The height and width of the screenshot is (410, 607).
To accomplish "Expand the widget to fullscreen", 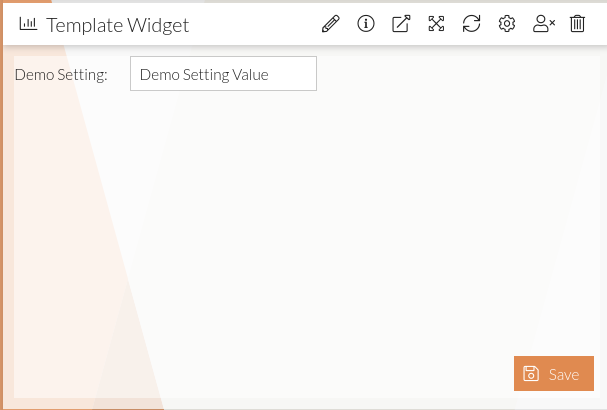I will 436,24.
